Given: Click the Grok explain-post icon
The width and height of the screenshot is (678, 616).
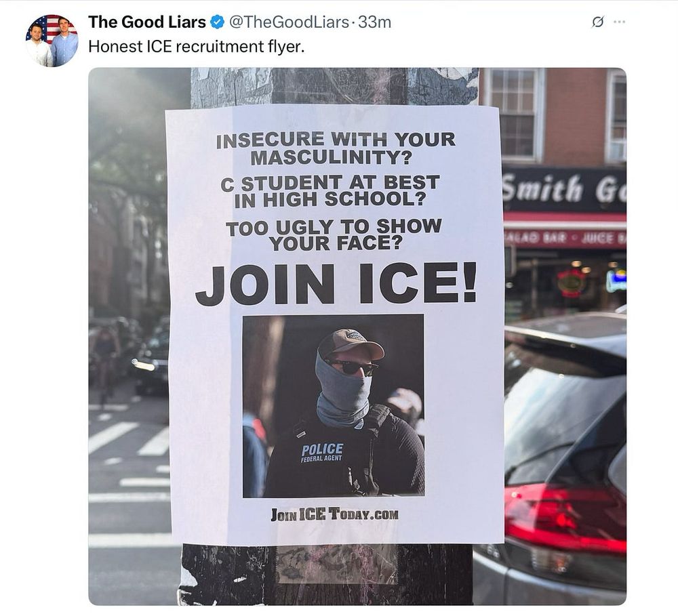Looking at the screenshot, I should 597,22.
